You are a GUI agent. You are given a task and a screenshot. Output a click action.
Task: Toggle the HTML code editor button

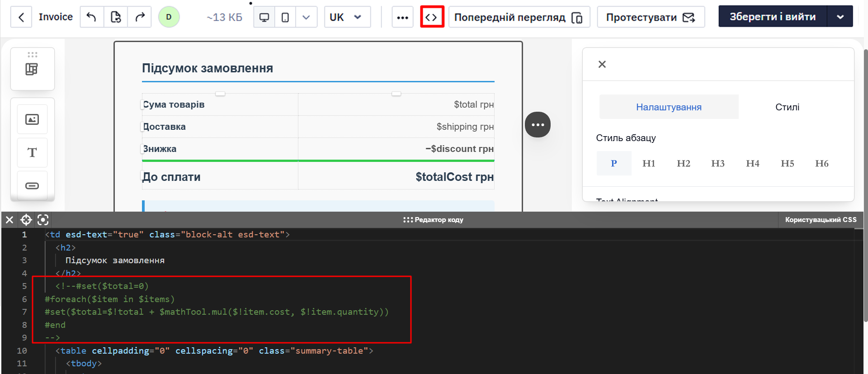[432, 17]
